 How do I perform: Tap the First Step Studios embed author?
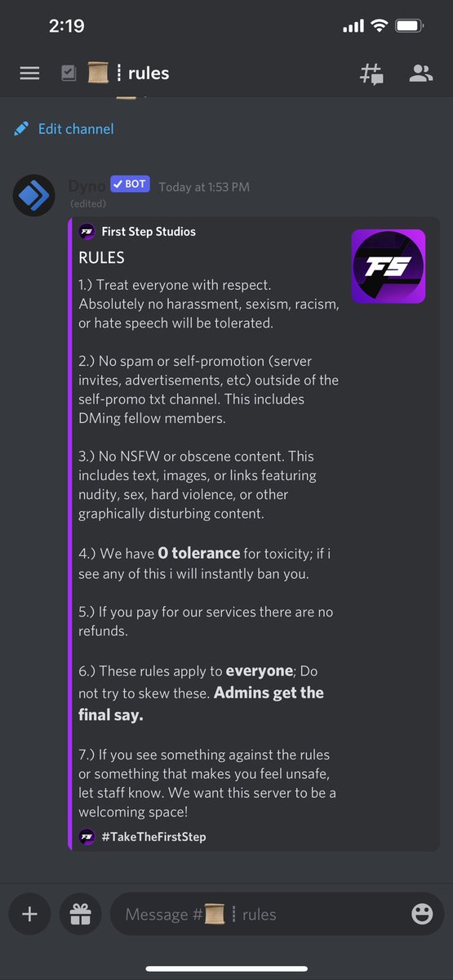point(149,232)
